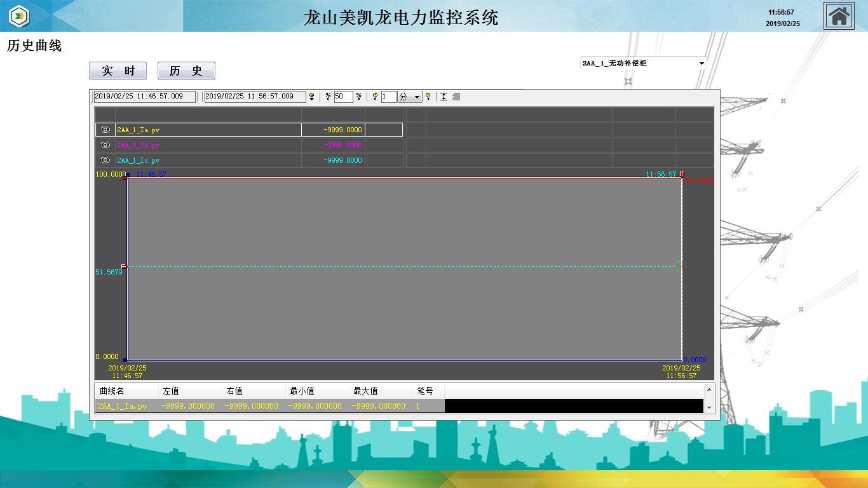Hide the 2AA_1_Ib.pv curve via eye icon
This screenshot has width=868, height=488.
(105, 145)
